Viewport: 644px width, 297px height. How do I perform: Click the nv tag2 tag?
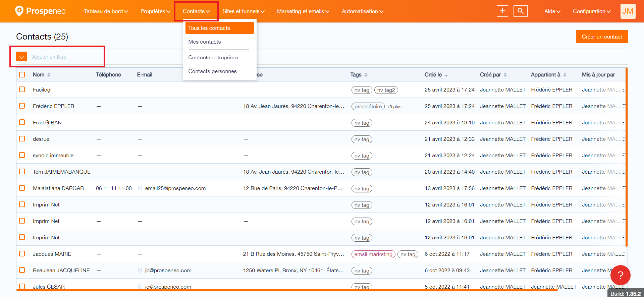point(386,90)
